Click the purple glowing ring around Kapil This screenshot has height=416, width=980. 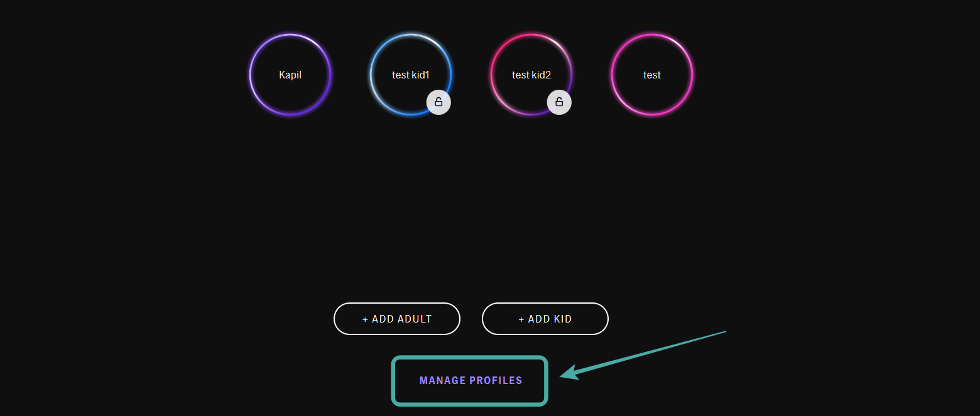pos(251,75)
